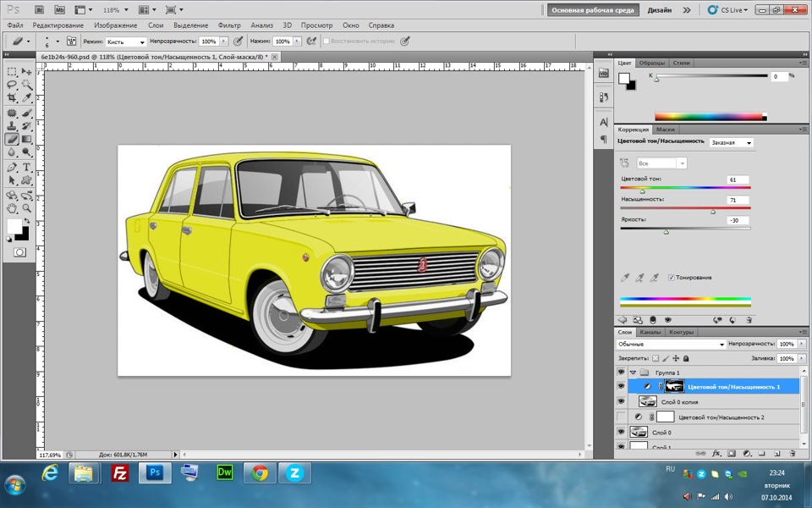812x508 pixels.
Task: Open CS Live button
Action: click(x=728, y=10)
